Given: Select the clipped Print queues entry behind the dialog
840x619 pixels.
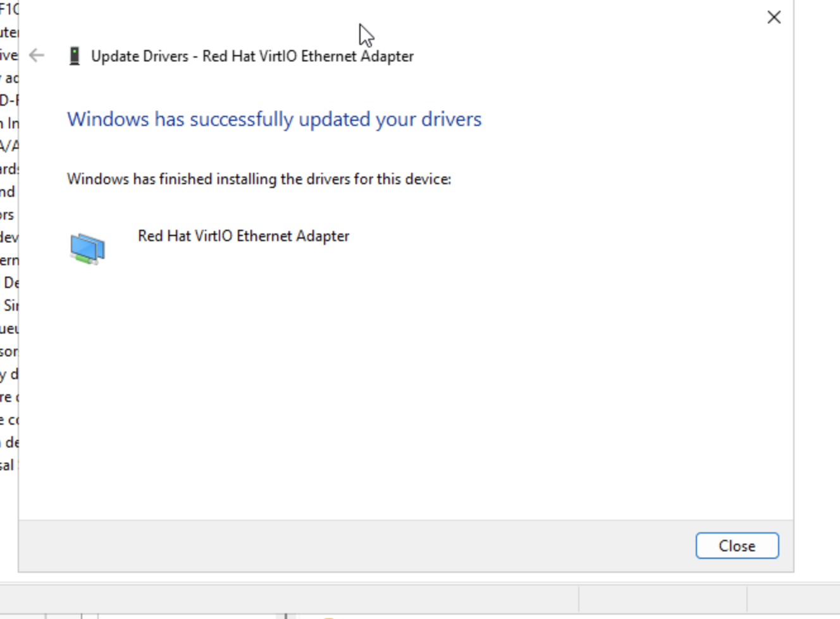Looking at the screenshot, I should pos(9,328).
